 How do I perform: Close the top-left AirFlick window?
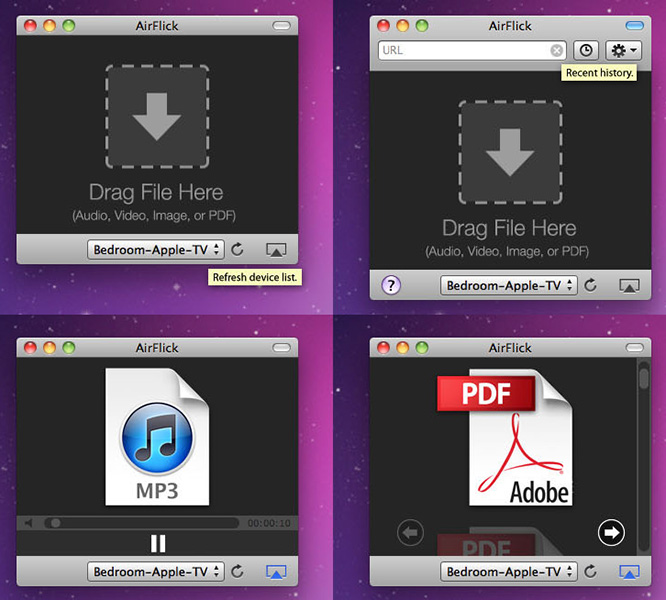tap(30, 26)
